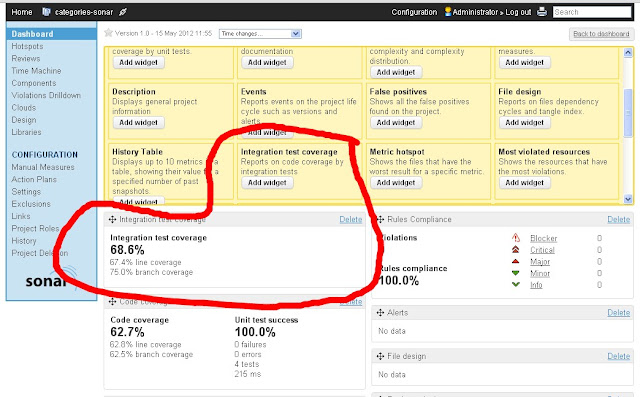This screenshot has width=640, height=397.
Task: Add the File design widget
Action: tap(524, 122)
